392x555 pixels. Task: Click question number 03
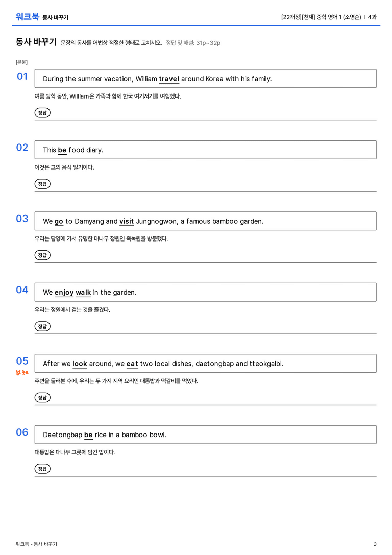[x=22, y=219]
